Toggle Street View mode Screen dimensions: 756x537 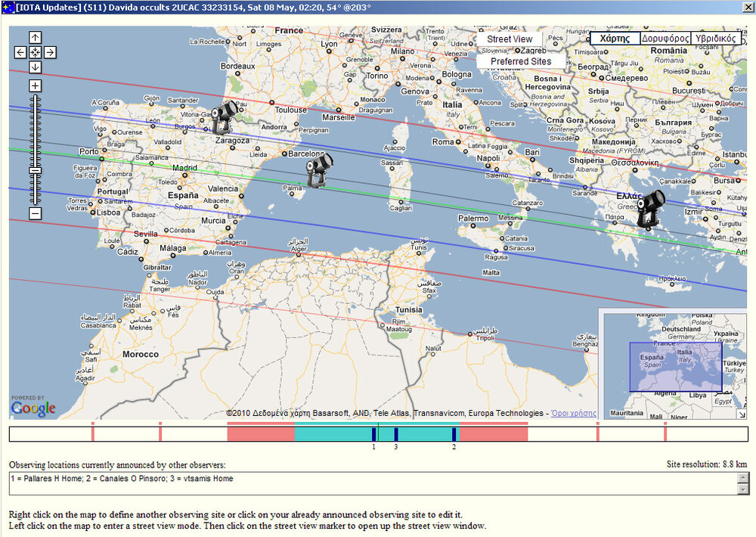[510, 38]
